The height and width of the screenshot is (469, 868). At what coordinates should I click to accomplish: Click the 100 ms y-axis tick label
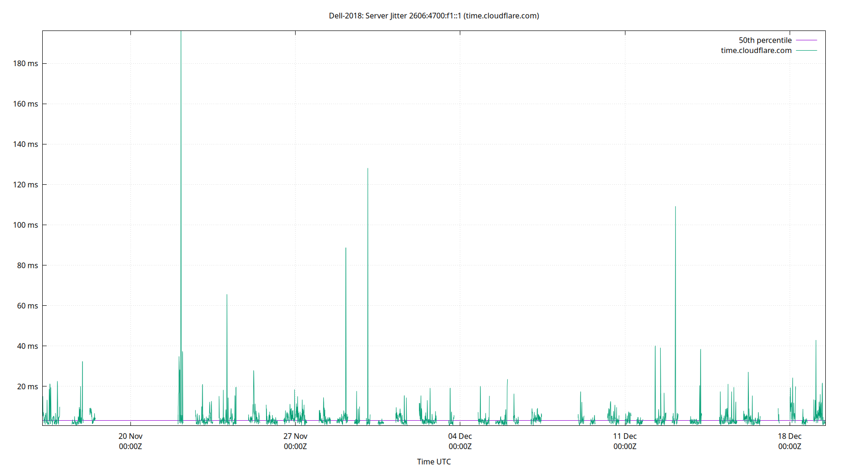tap(26, 225)
